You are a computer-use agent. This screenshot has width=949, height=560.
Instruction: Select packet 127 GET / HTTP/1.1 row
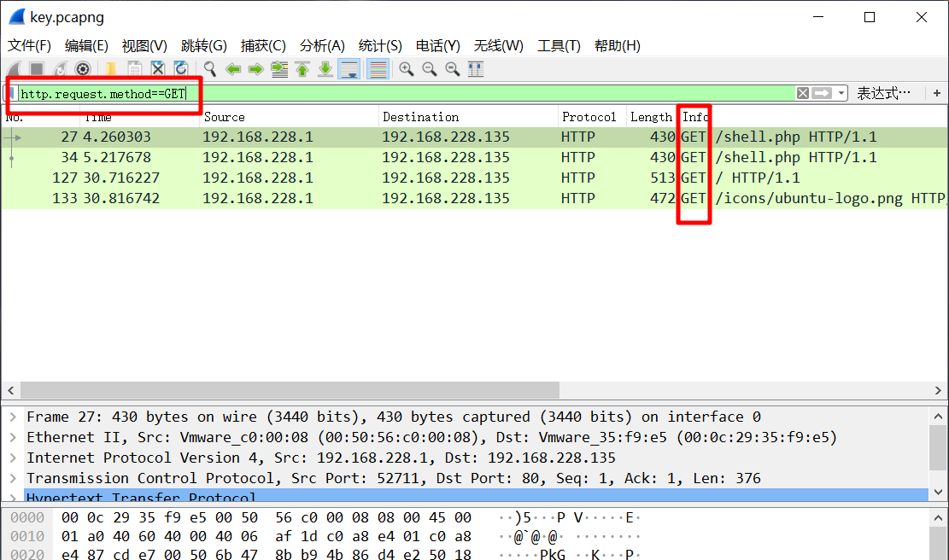(x=475, y=178)
